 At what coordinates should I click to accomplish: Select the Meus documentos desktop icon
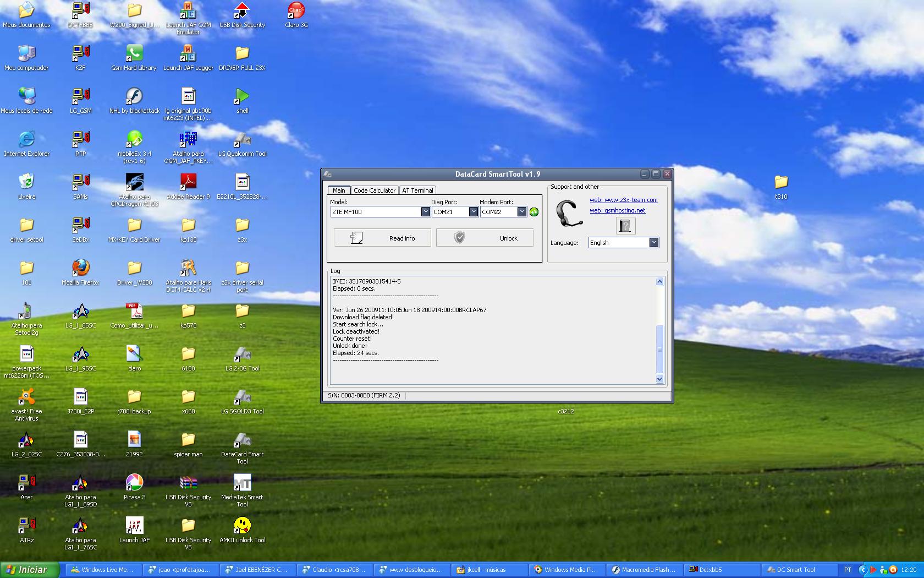click(x=26, y=15)
